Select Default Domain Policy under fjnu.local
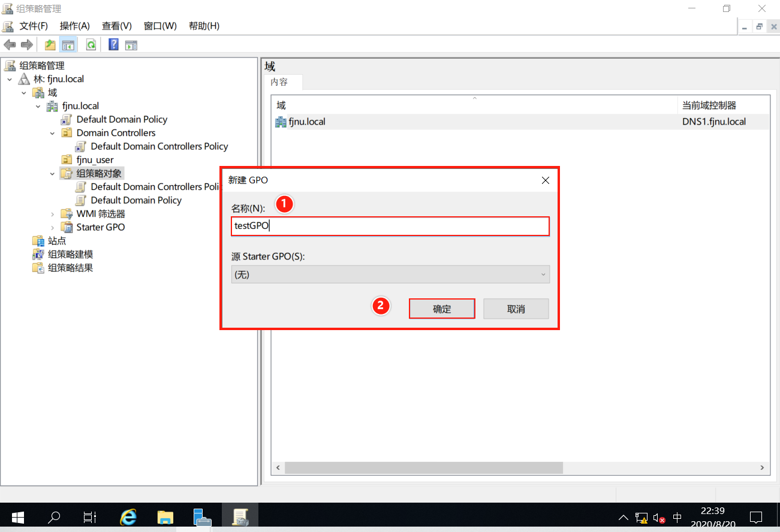The image size is (780, 532). [x=122, y=119]
